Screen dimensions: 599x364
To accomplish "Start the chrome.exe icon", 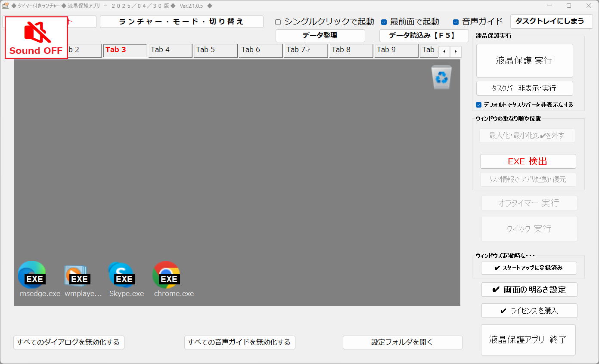I will tap(166, 275).
